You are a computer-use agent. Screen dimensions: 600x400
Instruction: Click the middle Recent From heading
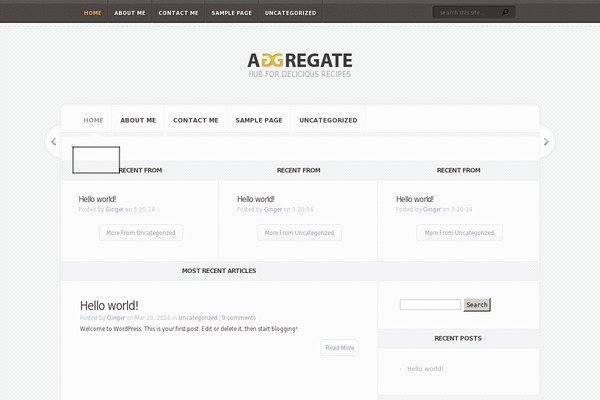pyautogui.click(x=298, y=170)
